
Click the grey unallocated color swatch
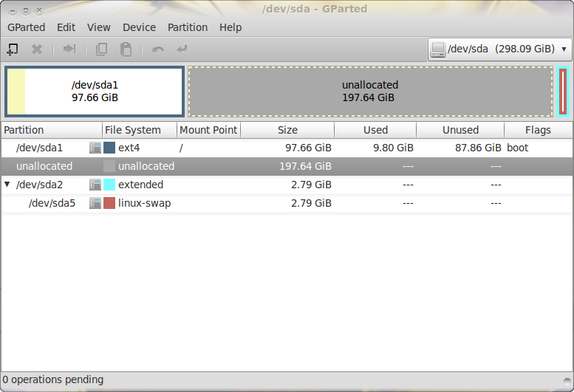click(x=109, y=166)
